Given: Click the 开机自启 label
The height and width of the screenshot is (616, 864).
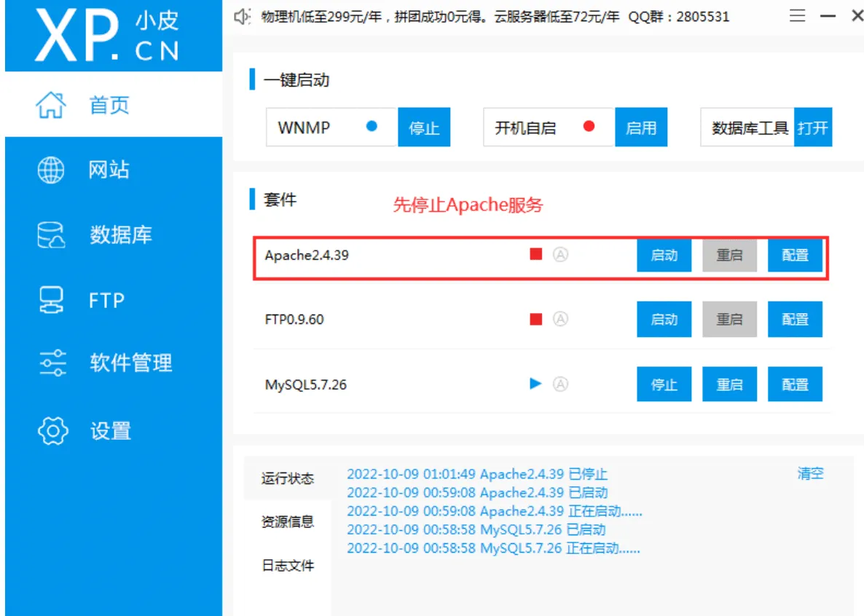Looking at the screenshot, I should tap(525, 128).
